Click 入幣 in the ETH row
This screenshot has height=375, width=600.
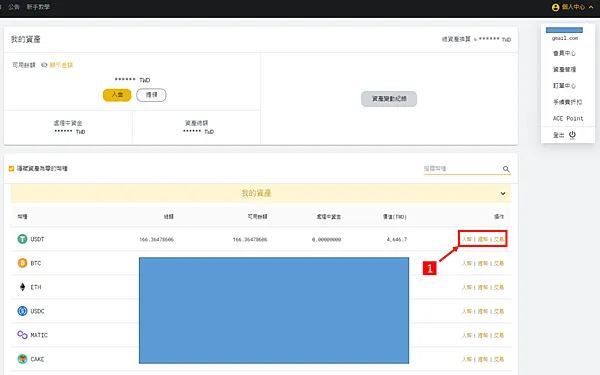(466, 287)
